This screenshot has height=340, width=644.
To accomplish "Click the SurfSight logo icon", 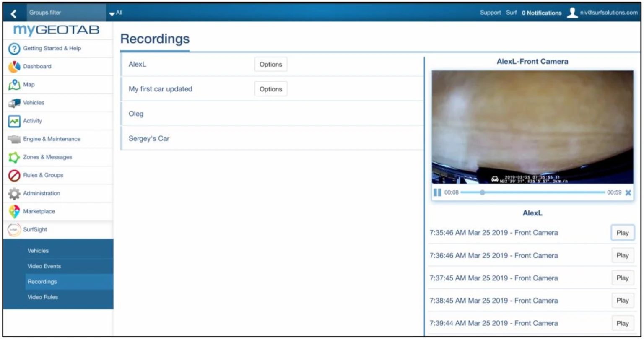I will point(14,230).
